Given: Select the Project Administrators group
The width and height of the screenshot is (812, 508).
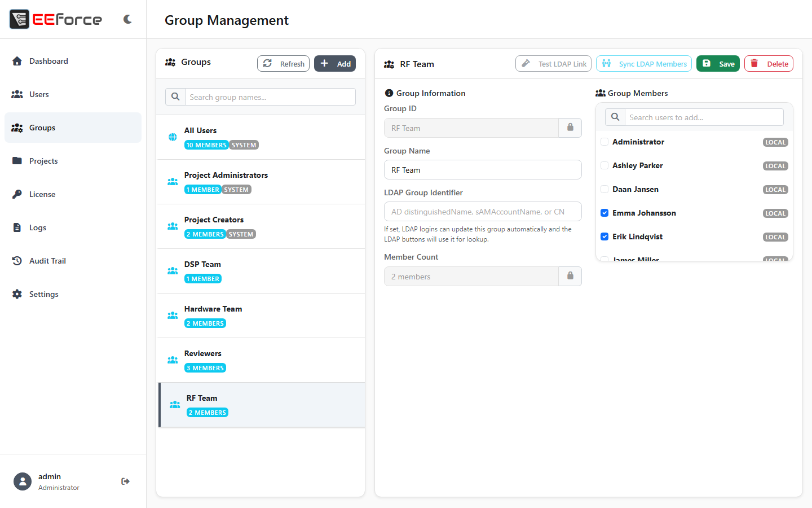Looking at the screenshot, I should [261, 182].
